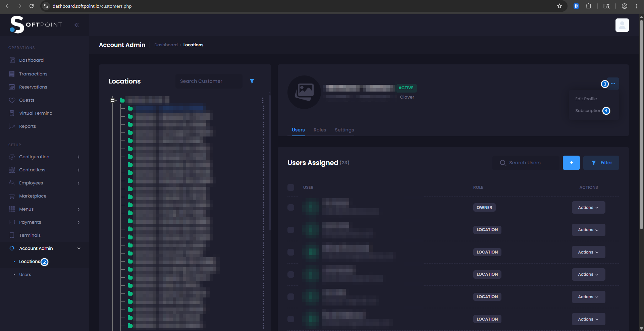
Task: Switch to the Roles tab
Action: pos(320,130)
